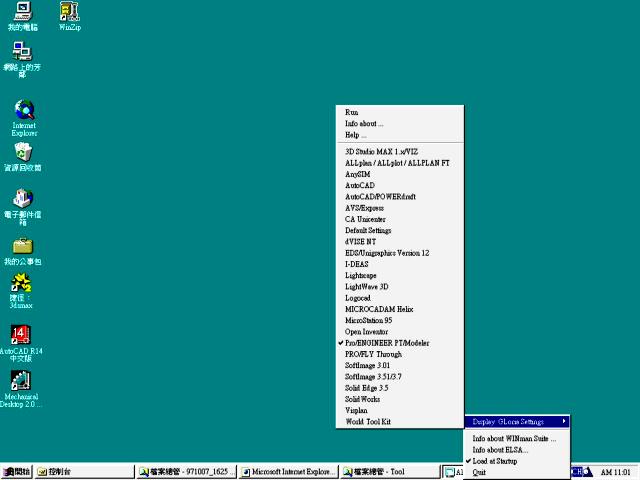Select the dVISE NT setting

[400, 242]
